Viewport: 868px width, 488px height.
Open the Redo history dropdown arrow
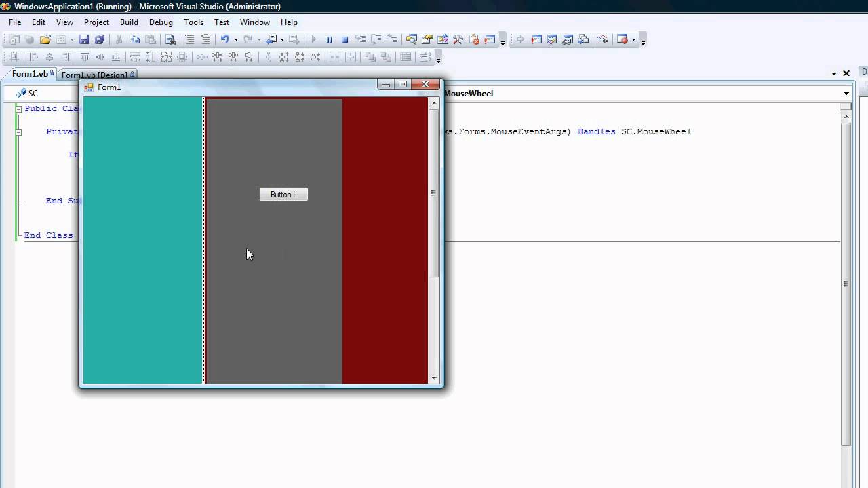click(259, 40)
